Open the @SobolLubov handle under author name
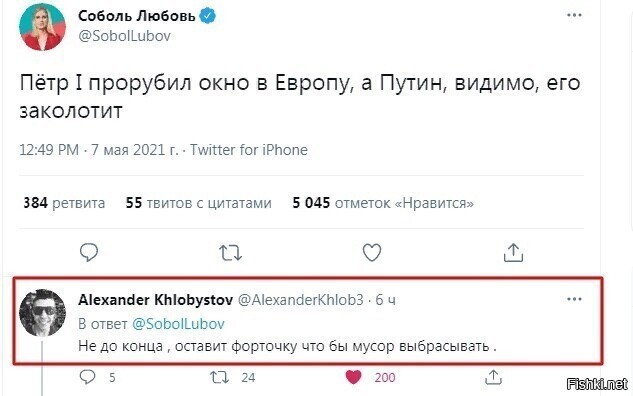633x396 pixels. tap(125, 36)
